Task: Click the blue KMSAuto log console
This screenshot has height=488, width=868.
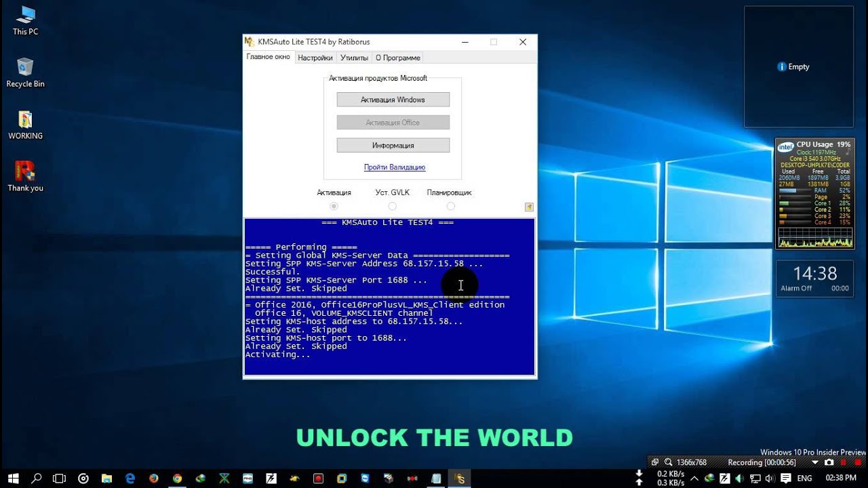Action: [x=390, y=297]
